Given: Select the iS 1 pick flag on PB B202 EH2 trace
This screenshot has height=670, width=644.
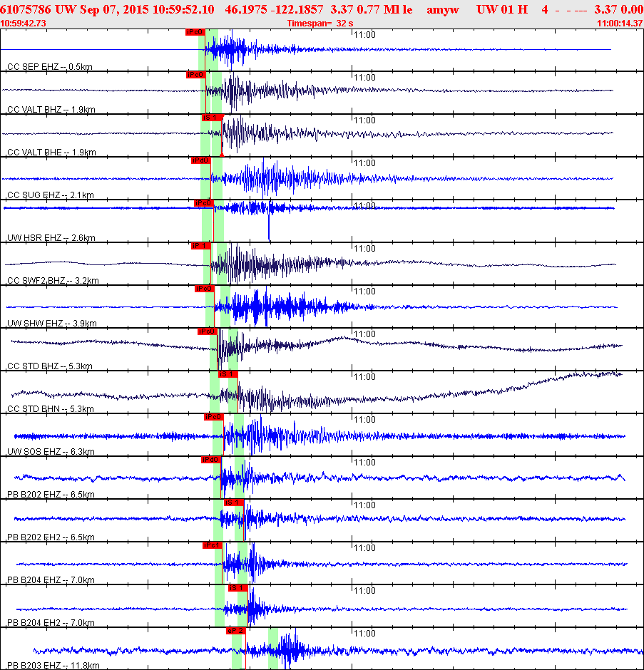Looking at the screenshot, I should coord(234,502).
